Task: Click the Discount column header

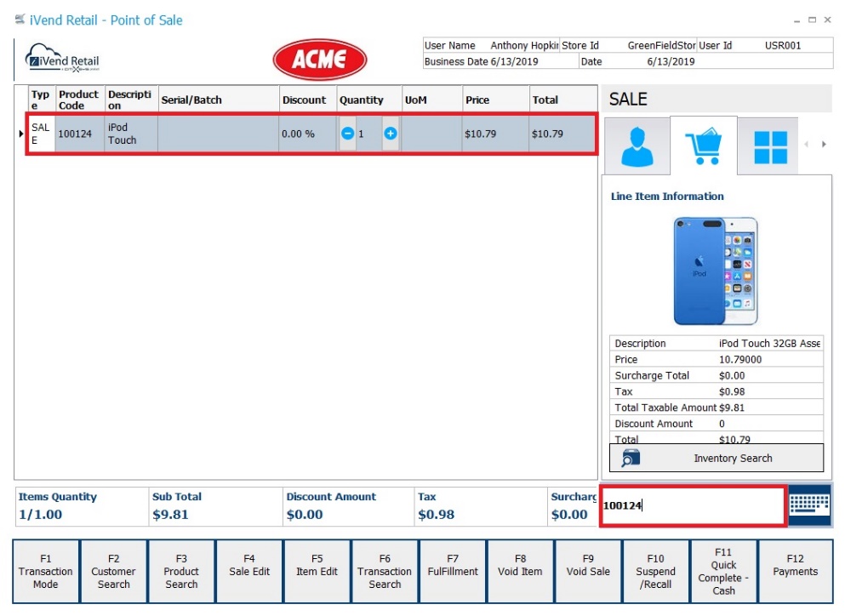Action: 308,100
